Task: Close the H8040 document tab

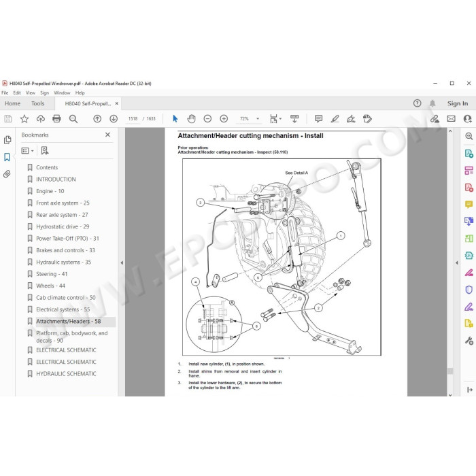Action: coord(116,103)
